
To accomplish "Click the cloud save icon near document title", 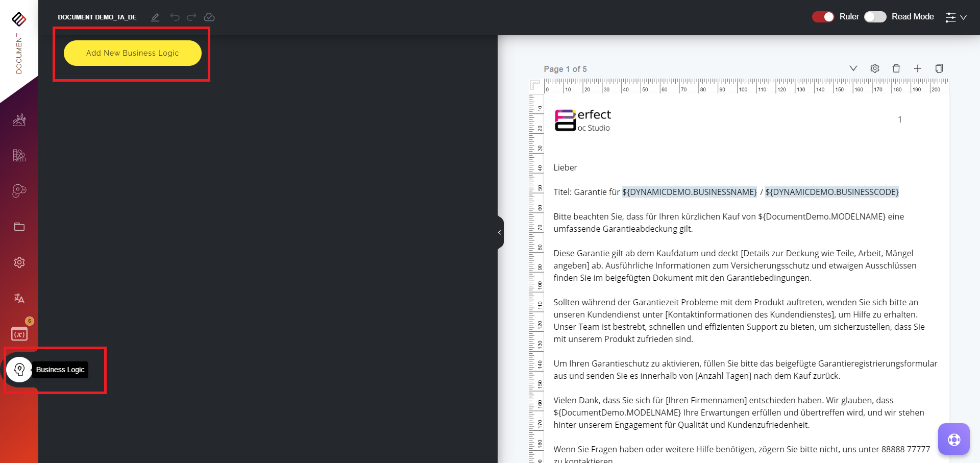I will [209, 17].
